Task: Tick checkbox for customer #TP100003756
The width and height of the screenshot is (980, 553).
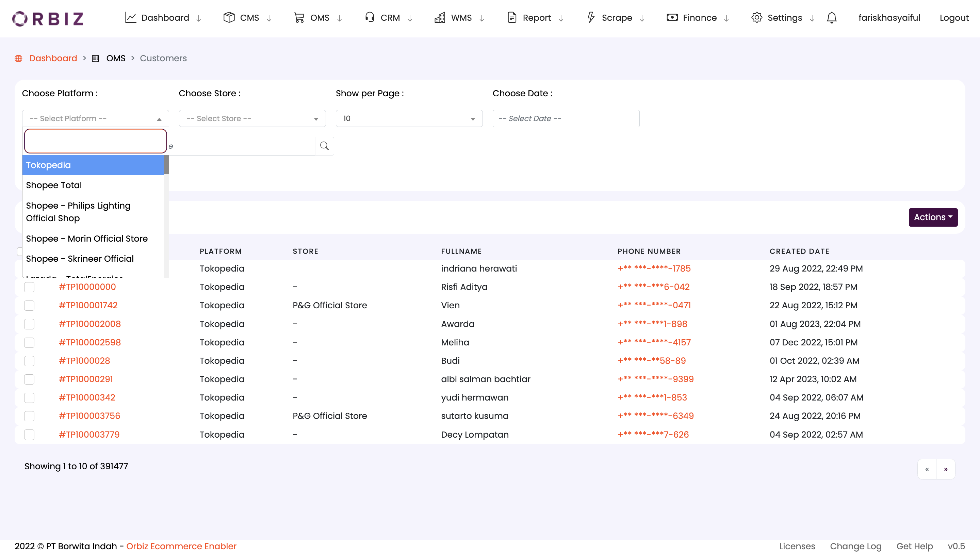Action: click(x=29, y=416)
